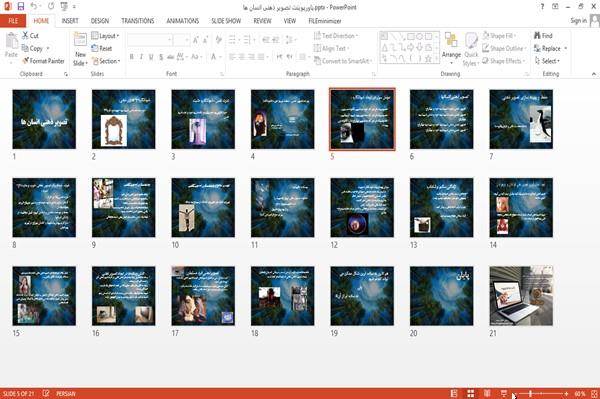Image resolution: width=600 pixels, height=399 pixels.
Task: Open the Section dropdown
Action: tap(106, 61)
